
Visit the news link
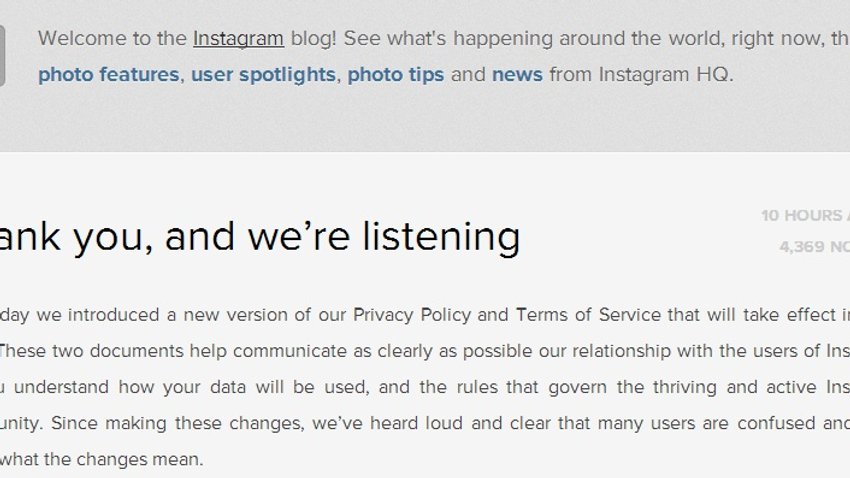click(x=517, y=75)
